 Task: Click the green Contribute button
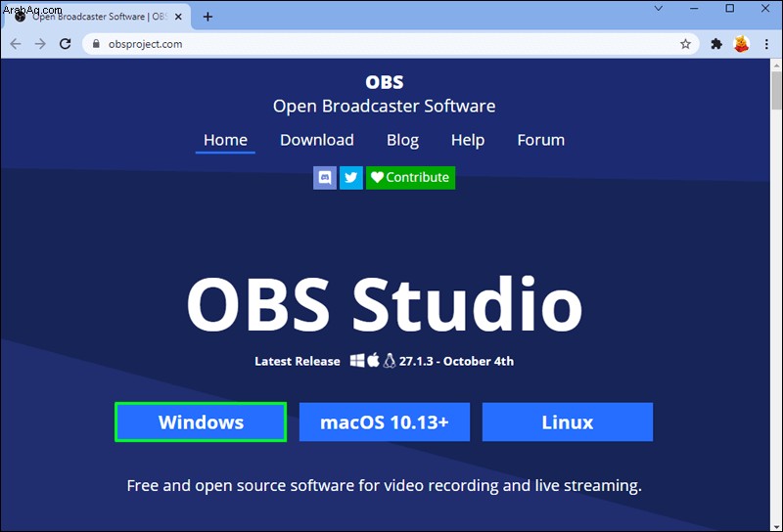[410, 178]
